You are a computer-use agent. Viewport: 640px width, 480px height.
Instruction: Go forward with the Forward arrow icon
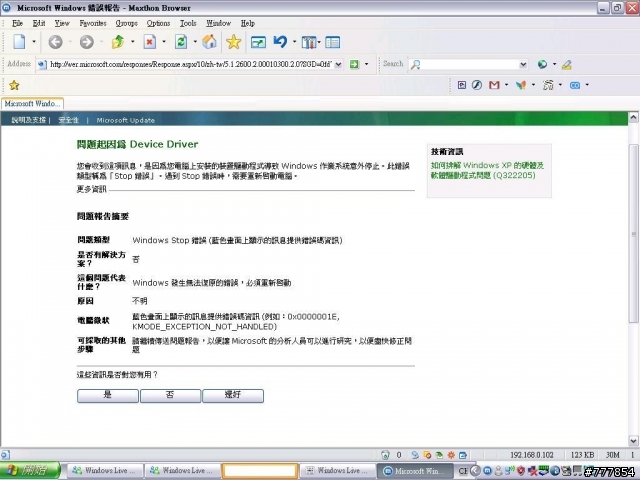87,42
